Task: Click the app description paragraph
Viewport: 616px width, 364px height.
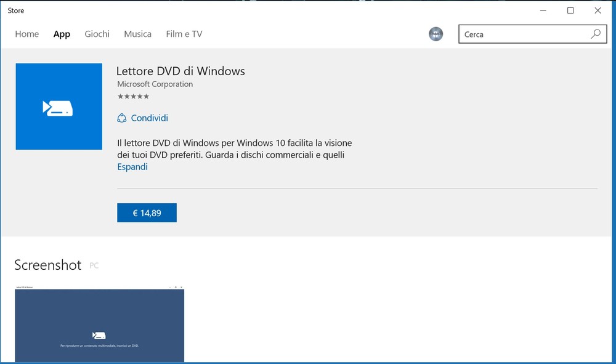Action: click(235, 149)
